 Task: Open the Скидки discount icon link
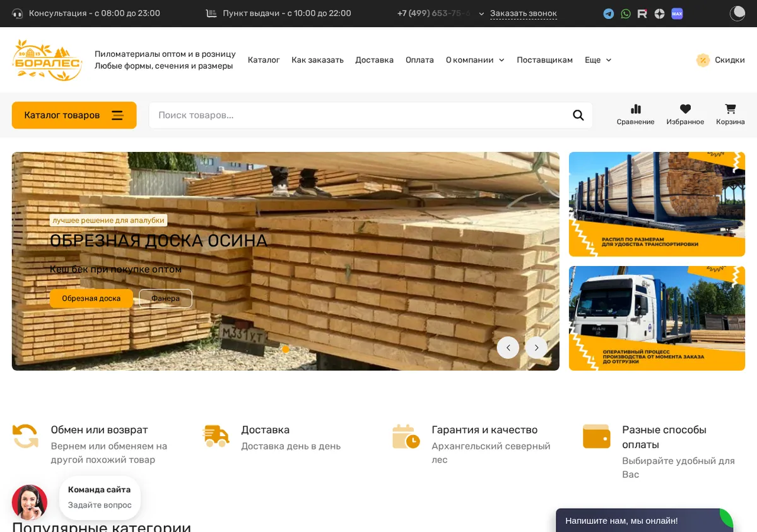[x=720, y=60]
